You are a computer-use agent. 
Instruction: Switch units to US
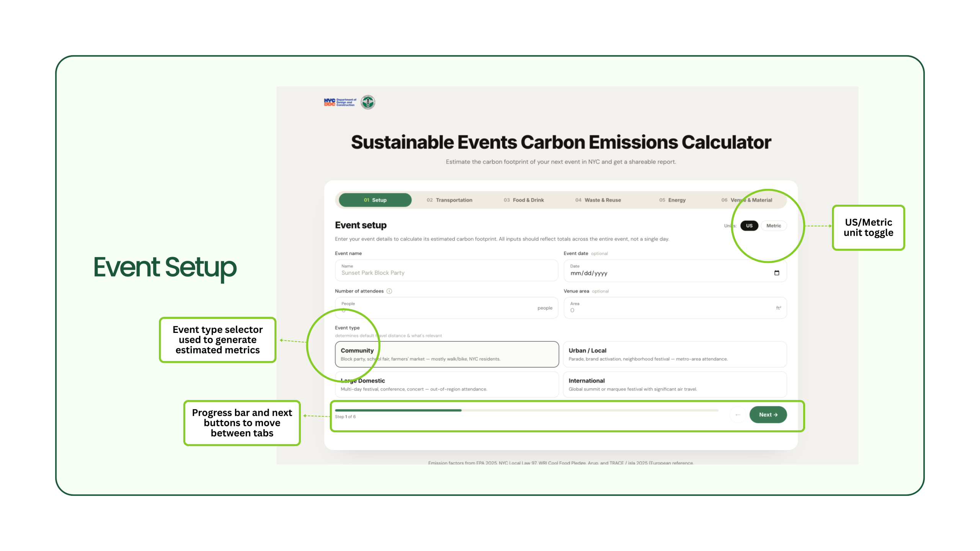click(749, 226)
